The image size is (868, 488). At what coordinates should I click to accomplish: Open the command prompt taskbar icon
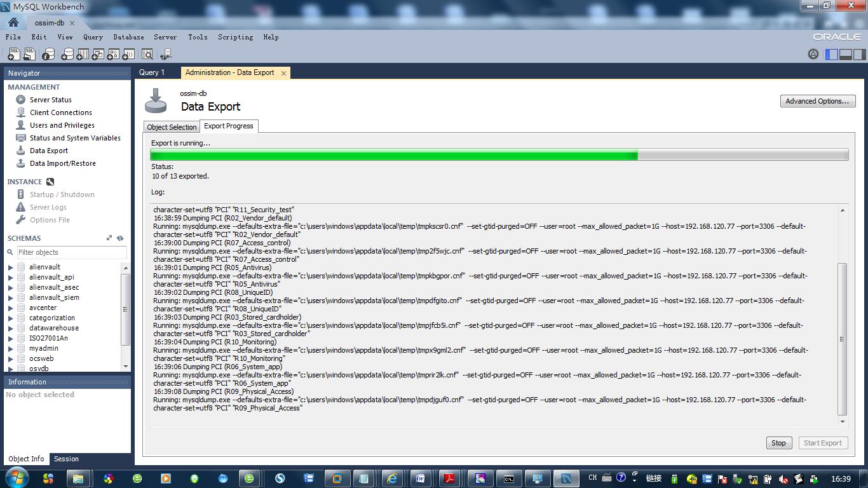coord(508,478)
